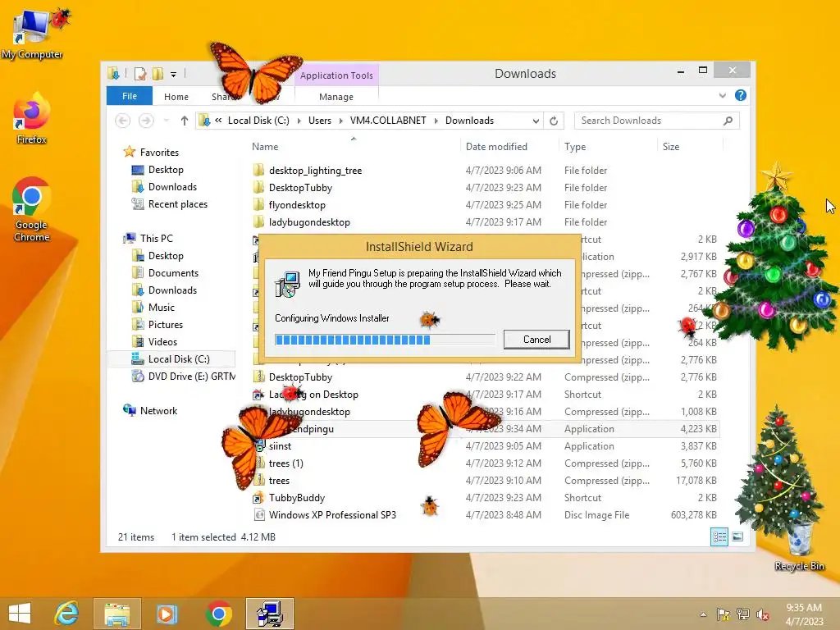This screenshot has height=630, width=840.
Task: Click the Refresh button in address bar
Action: 554,121
